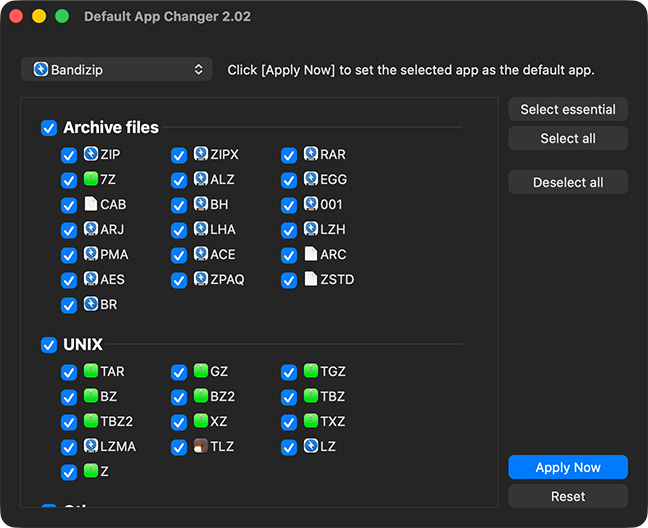The height and width of the screenshot is (528, 648).
Task: Click the brown app icon beside TLZ
Action: coord(201,447)
